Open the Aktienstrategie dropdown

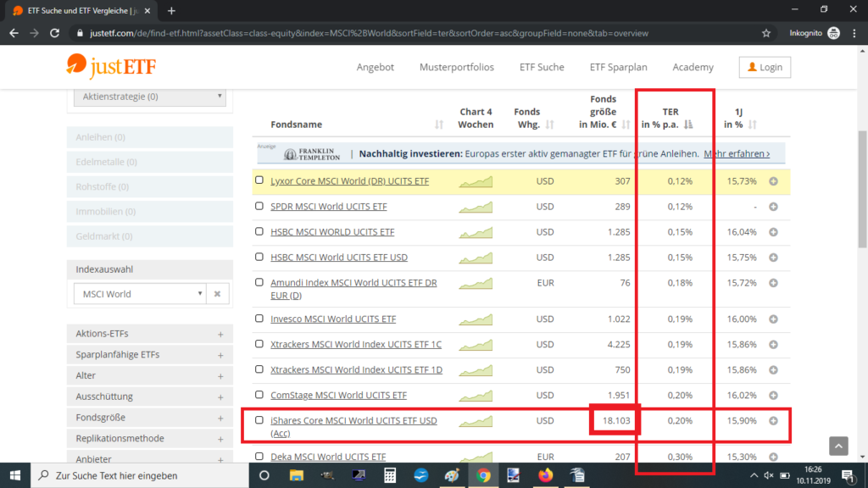coord(149,97)
